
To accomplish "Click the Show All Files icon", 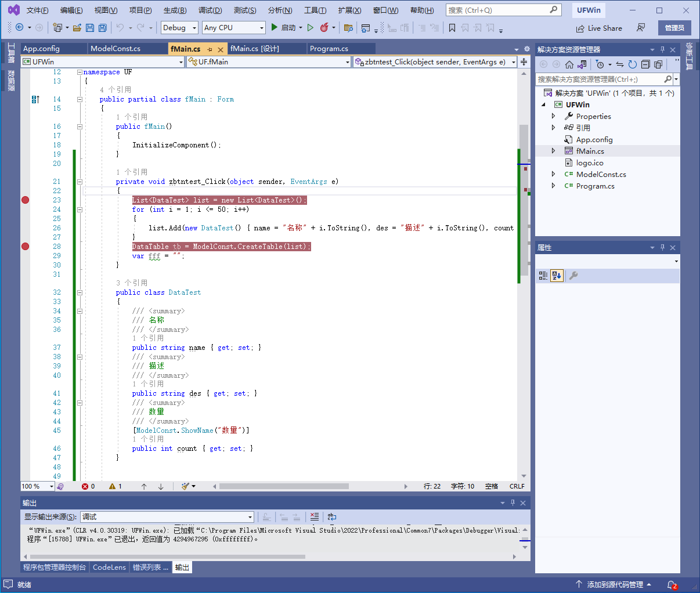I will pos(658,64).
